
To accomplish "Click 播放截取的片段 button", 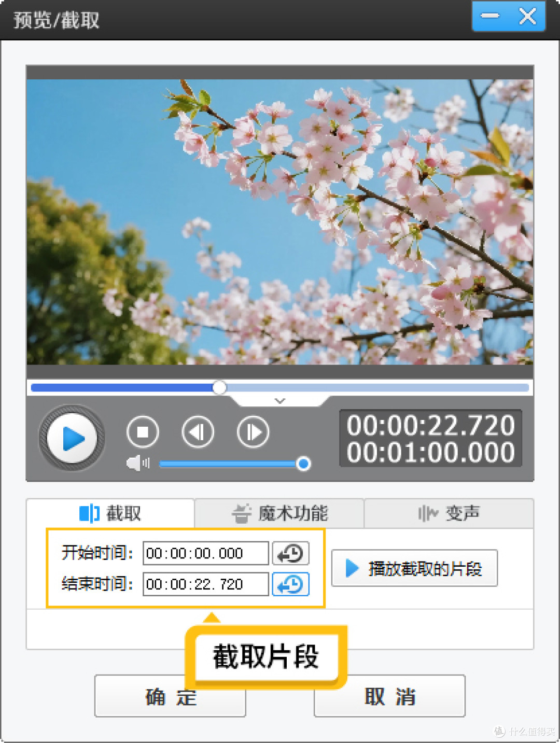I will tap(414, 568).
